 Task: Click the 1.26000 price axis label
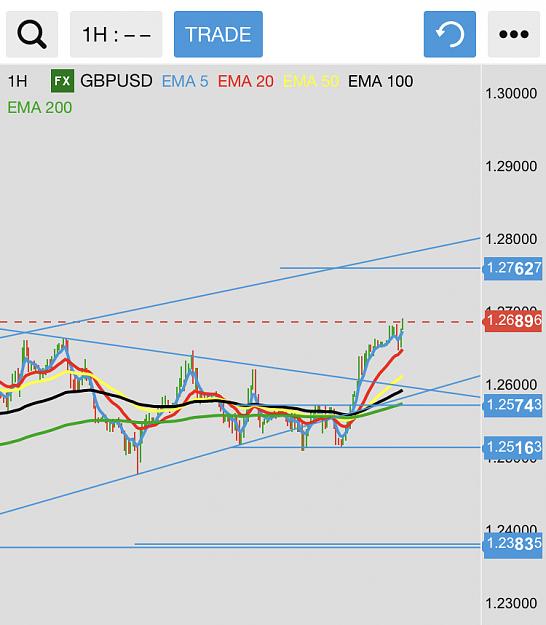coord(511,385)
